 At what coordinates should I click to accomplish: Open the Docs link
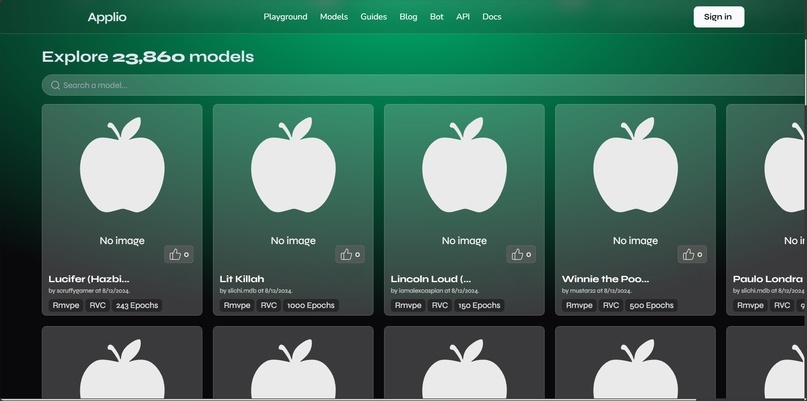pos(492,16)
